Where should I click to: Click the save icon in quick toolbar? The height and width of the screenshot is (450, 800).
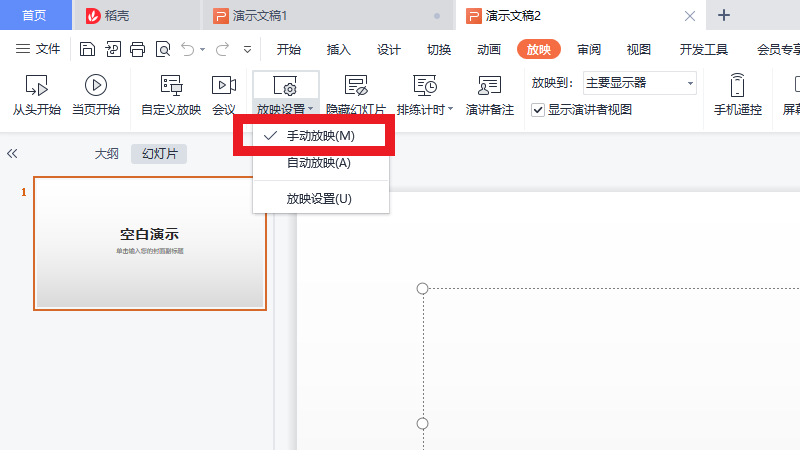coord(88,49)
